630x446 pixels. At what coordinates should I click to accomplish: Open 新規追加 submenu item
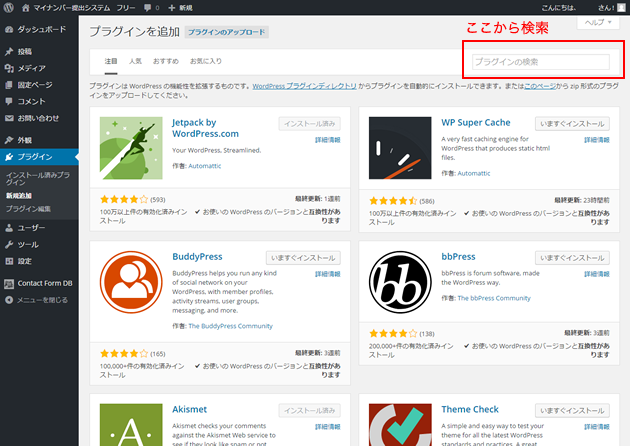18,196
